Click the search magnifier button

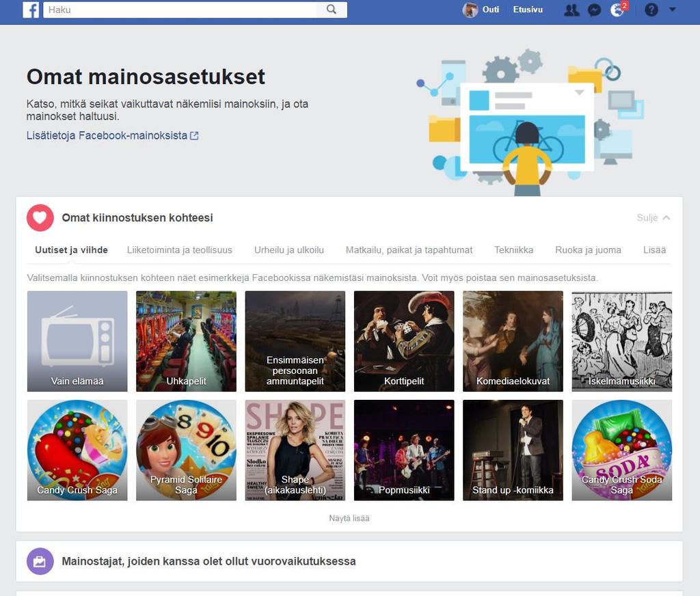[332, 10]
